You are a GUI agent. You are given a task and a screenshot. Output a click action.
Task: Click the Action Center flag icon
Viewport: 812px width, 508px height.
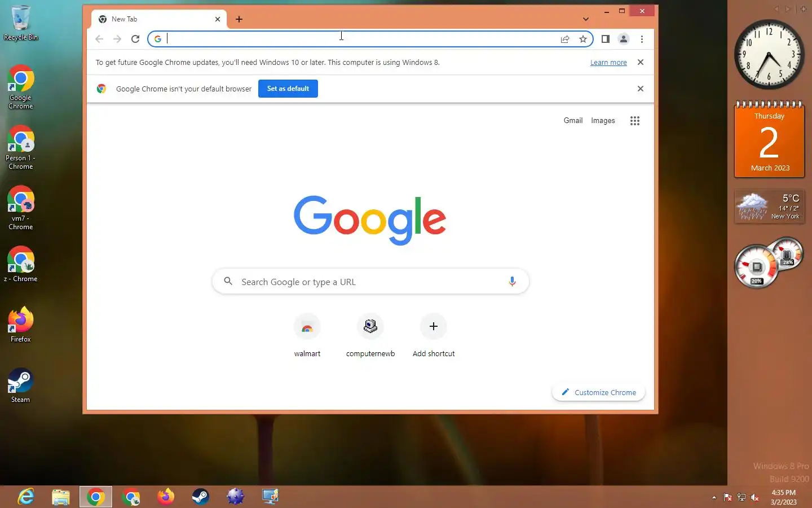727,497
